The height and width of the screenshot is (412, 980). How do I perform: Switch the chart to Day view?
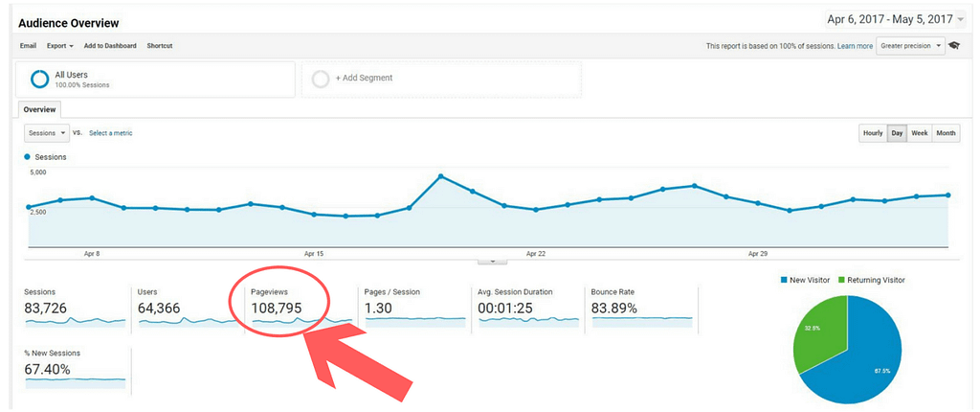click(x=897, y=133)
